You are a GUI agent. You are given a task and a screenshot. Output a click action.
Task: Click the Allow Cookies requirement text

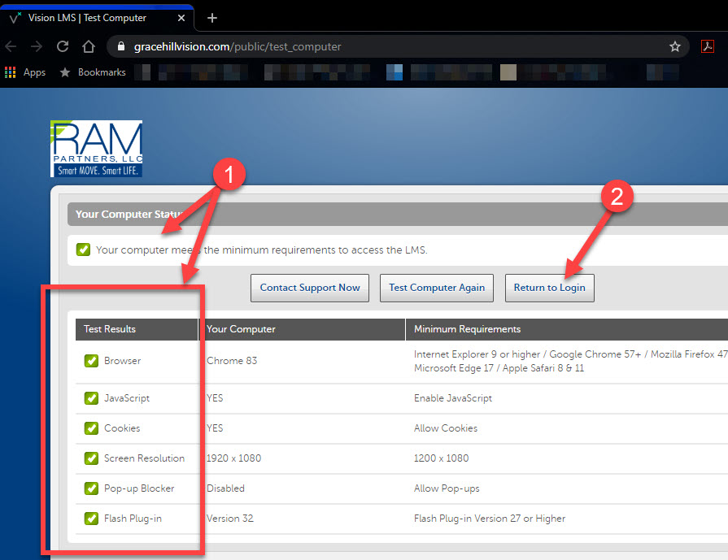coord(445,428)
